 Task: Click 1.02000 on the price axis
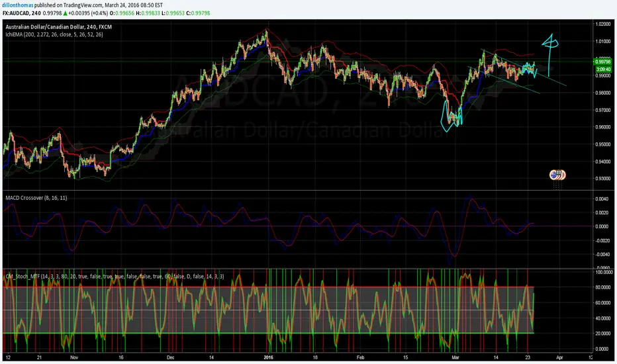[x=603, y=24]
